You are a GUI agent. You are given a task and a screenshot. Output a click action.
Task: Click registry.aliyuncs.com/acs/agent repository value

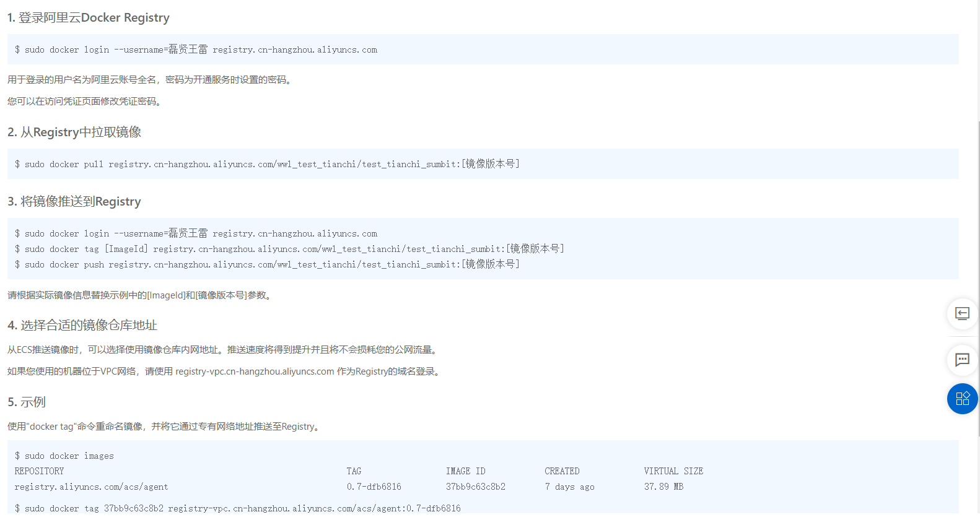(91, 487)
